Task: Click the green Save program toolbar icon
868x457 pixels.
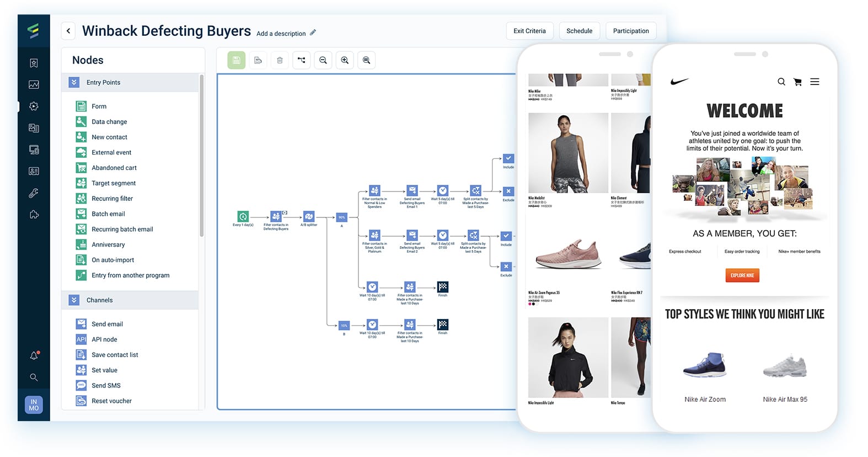Action: point(236,60)
